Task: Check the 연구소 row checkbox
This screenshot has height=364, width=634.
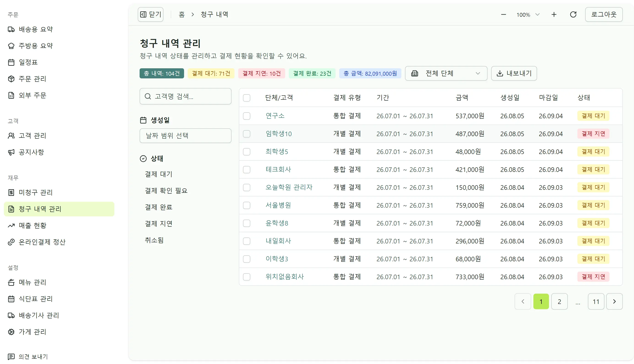Action: click(x=246, y=116)
